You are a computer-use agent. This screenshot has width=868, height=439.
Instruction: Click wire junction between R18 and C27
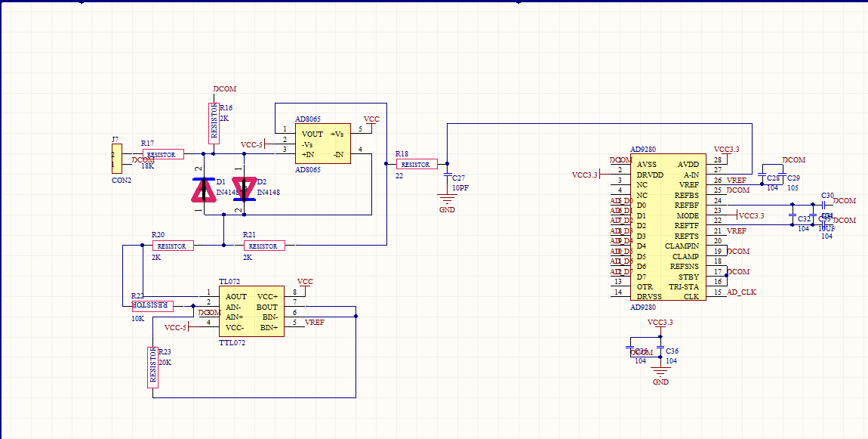coord(448,163)
